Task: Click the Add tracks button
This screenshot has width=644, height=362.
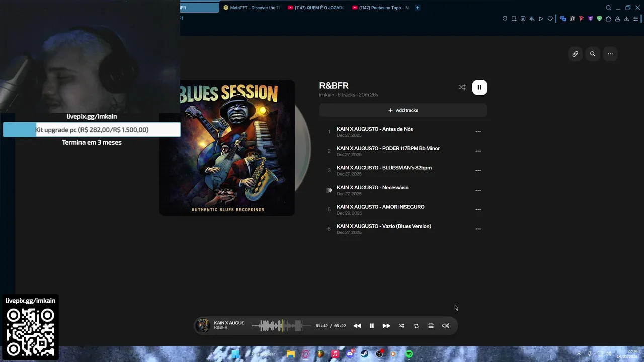Action: tap(403, 110)
